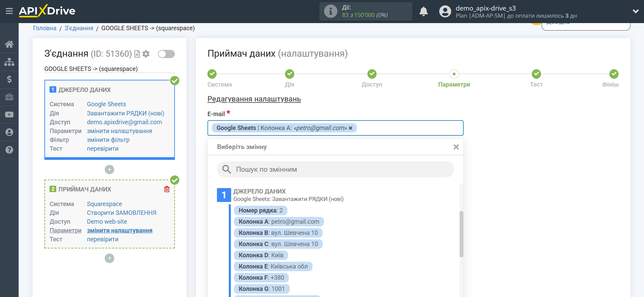Add a step below the data source block

[x=109, y=170]
